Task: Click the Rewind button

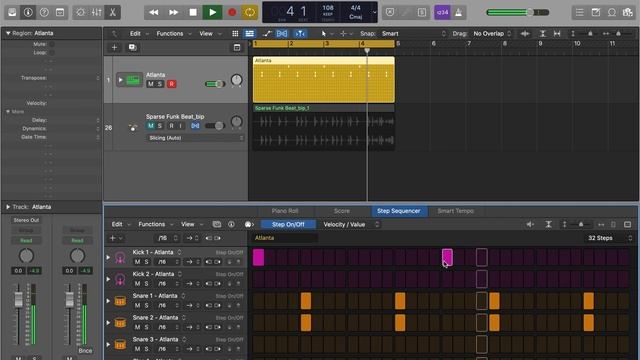Action: click(154, 12)
